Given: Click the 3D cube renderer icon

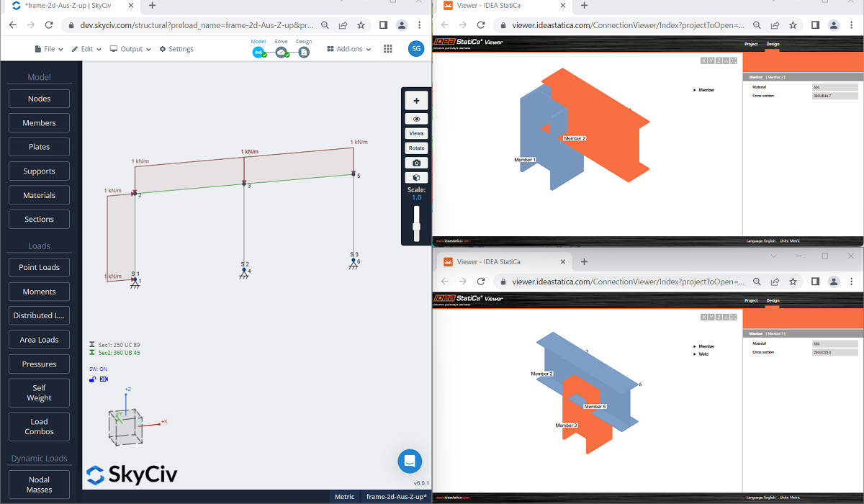Looking at the screenshot, I should [416, 178].
